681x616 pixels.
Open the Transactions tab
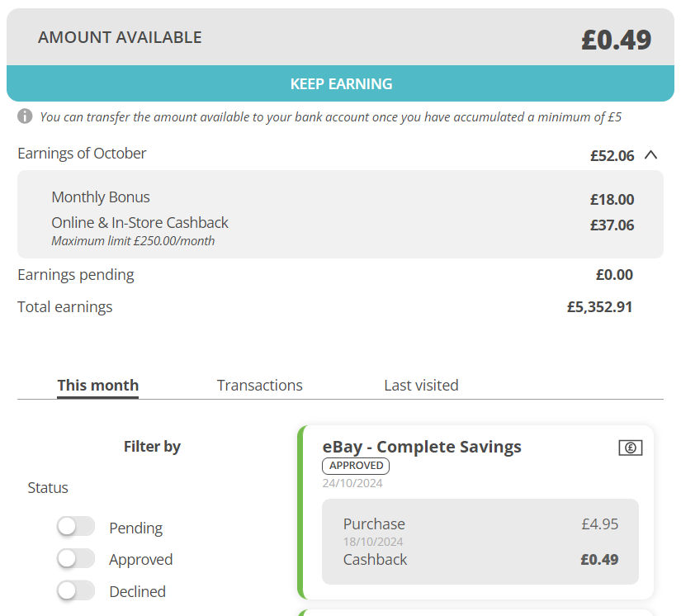tap(260, 386)
